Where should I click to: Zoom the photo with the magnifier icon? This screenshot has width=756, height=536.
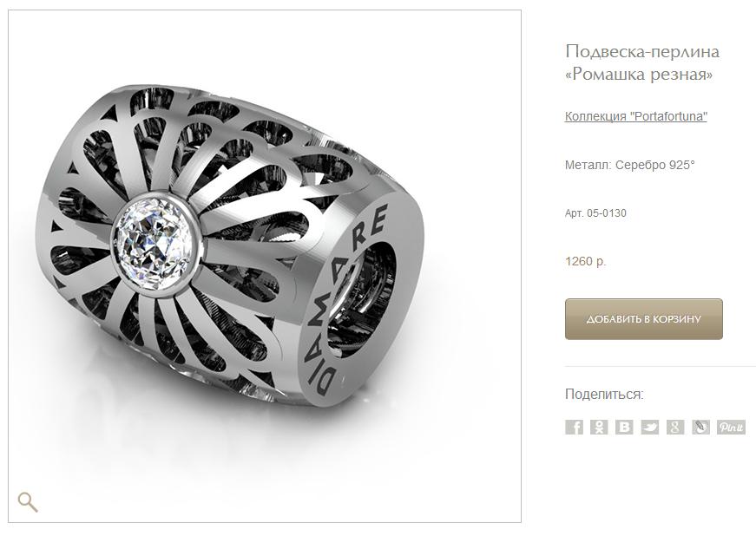28,502
